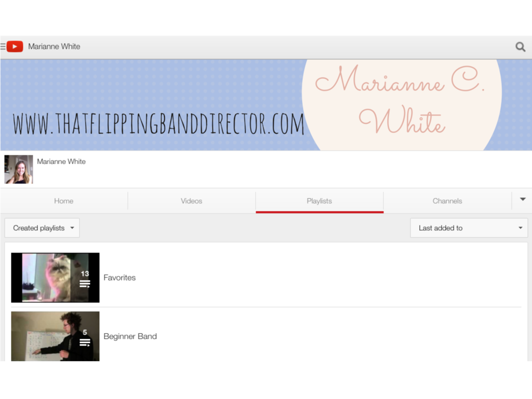The height and width of the screenshot is (399, 532).
Task: Click the Marianne White title in top bar
Action: pos(54,46)
